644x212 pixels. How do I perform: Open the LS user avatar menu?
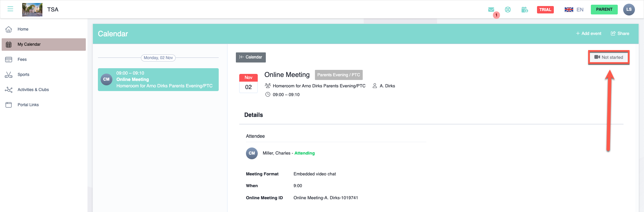pos(629,9)
